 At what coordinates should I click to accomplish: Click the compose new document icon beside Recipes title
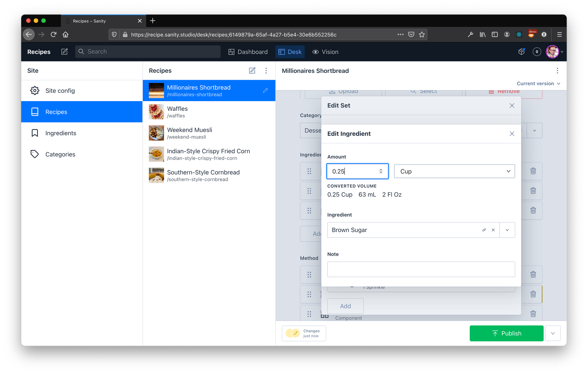pyautogui.click(x=64, y=52)
